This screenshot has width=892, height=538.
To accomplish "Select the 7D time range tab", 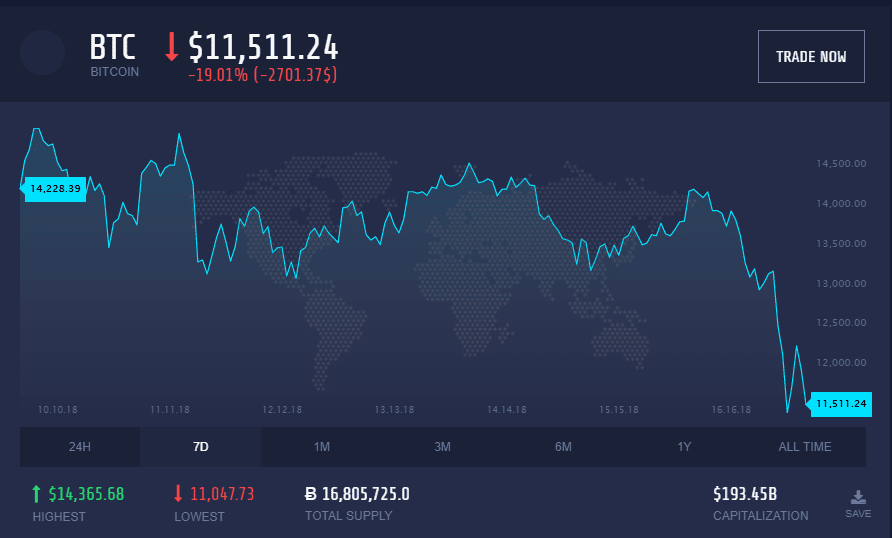I will tap(200, 447).
